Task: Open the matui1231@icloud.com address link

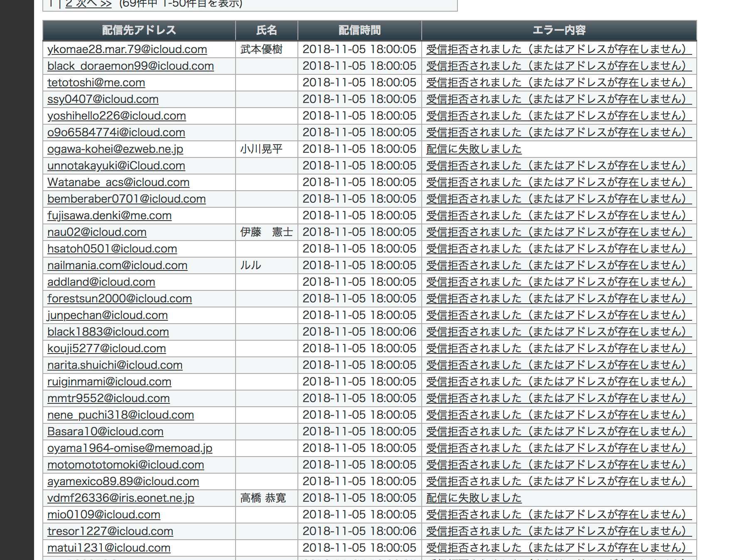Action: click(109, 548)
